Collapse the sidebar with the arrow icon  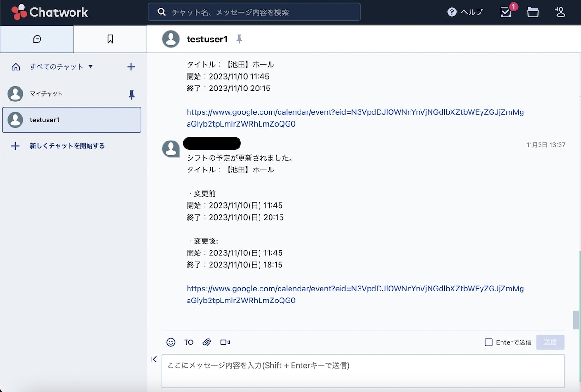154,359
